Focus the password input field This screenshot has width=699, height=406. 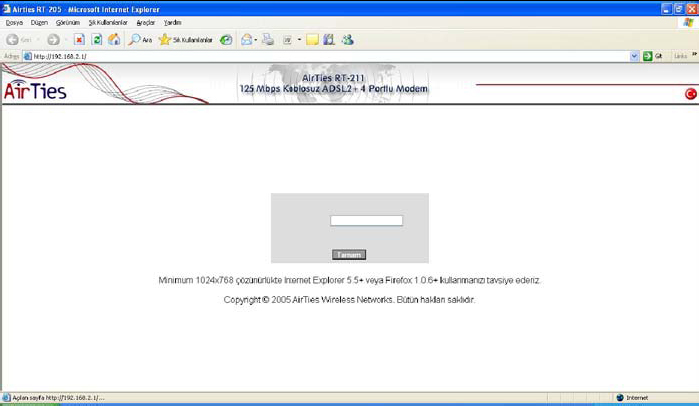click(x=366, y=221)
